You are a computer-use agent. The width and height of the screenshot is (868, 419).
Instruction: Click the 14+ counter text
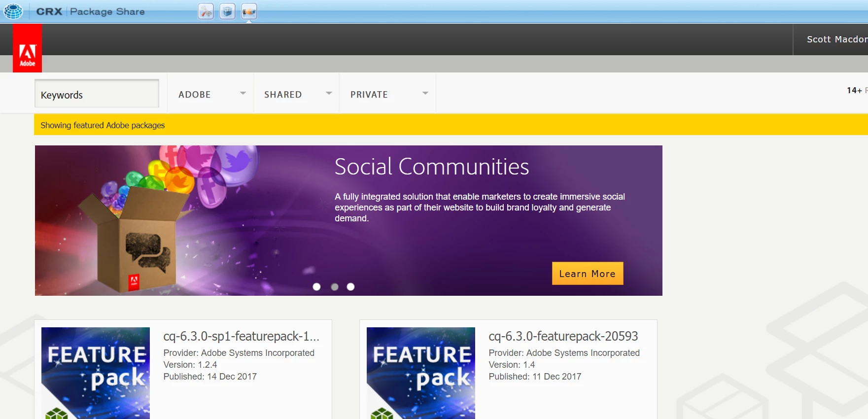point(854,90)
